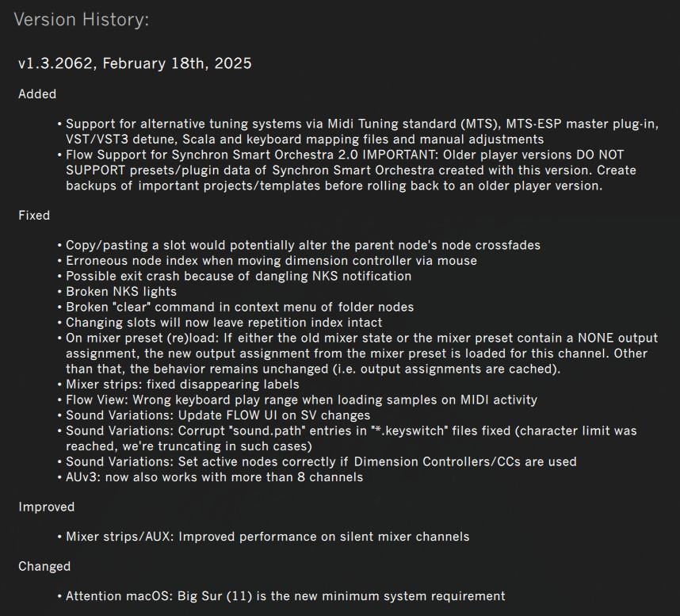Click the mixer preset (re)load entry
The height and width of the screenshot is (616, 680).
(x=356, y=353)
